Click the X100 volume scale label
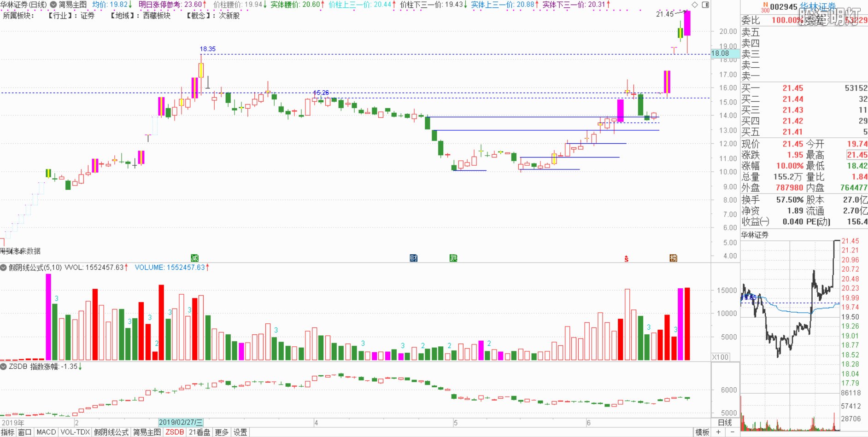 [721, 357]
